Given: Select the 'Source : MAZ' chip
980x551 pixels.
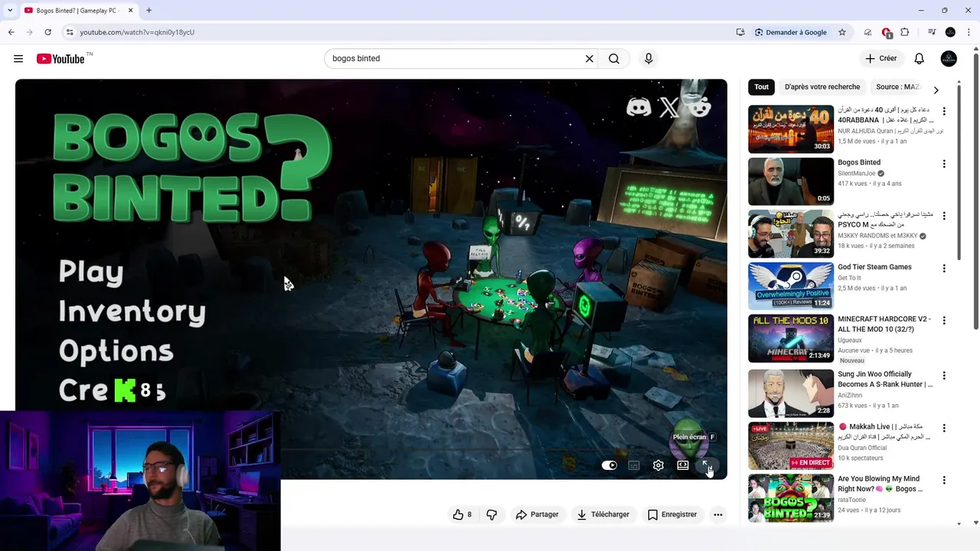Looking at the screenshot, I should tap(897, 87).
